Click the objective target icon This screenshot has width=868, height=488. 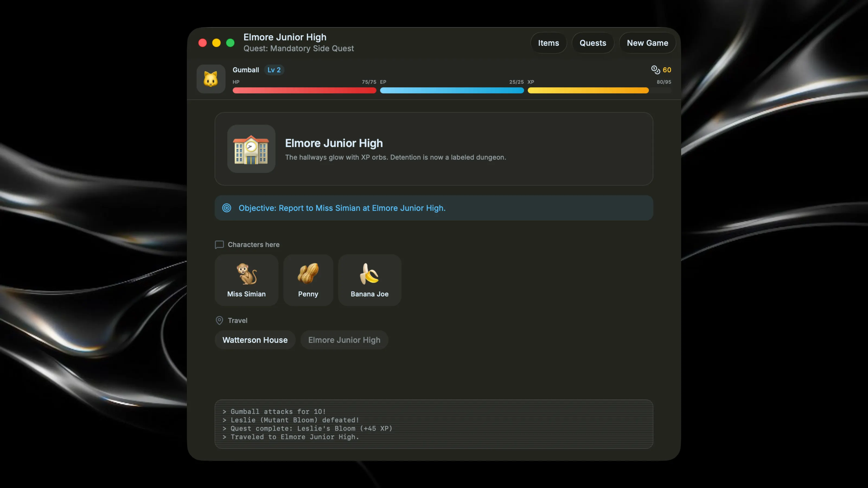[x=227, y=208]
